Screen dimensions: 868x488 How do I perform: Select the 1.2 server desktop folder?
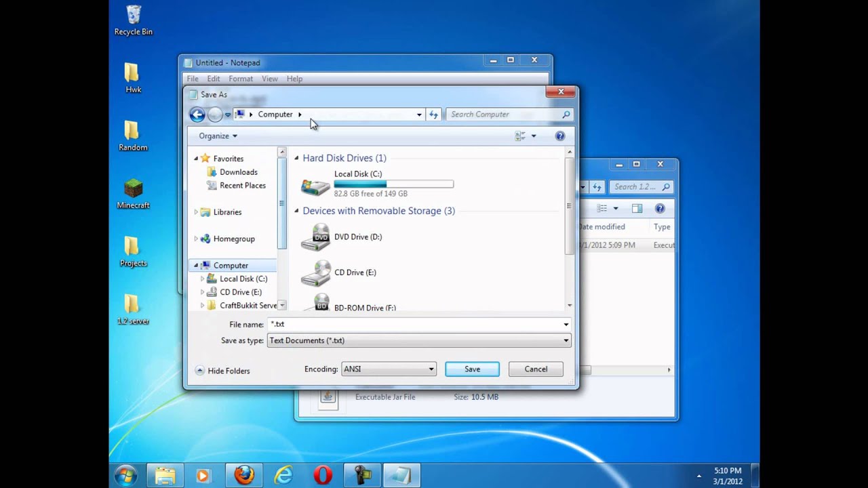click(133, 310)
